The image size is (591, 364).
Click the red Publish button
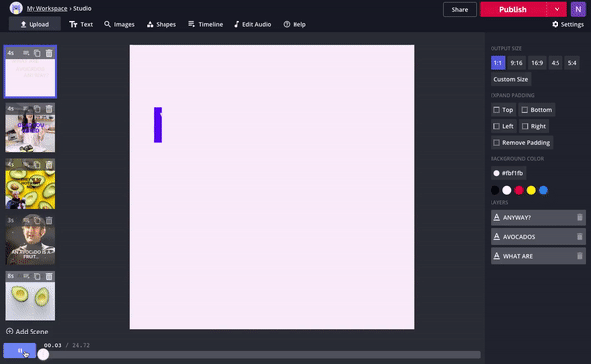(x=513, y=9)
